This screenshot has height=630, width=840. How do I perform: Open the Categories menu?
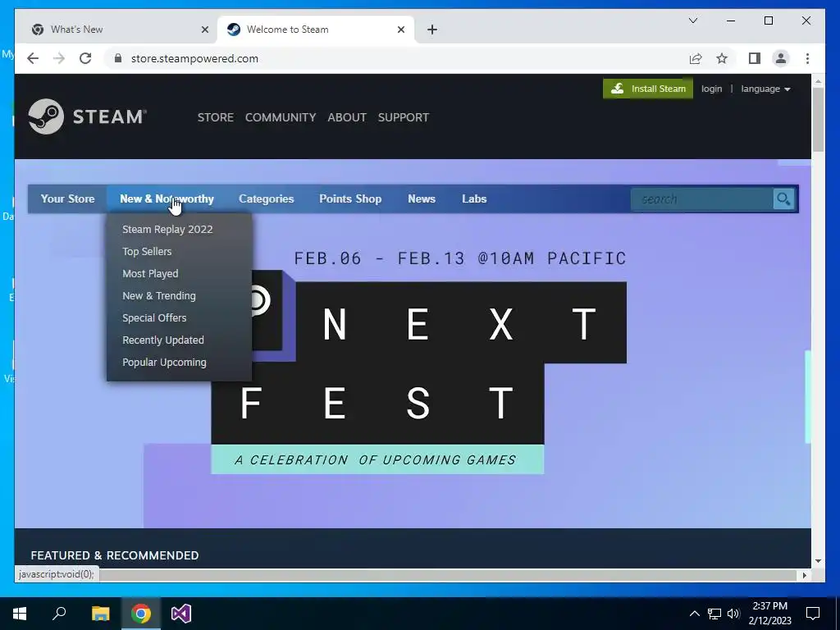[x=267, y=199]
